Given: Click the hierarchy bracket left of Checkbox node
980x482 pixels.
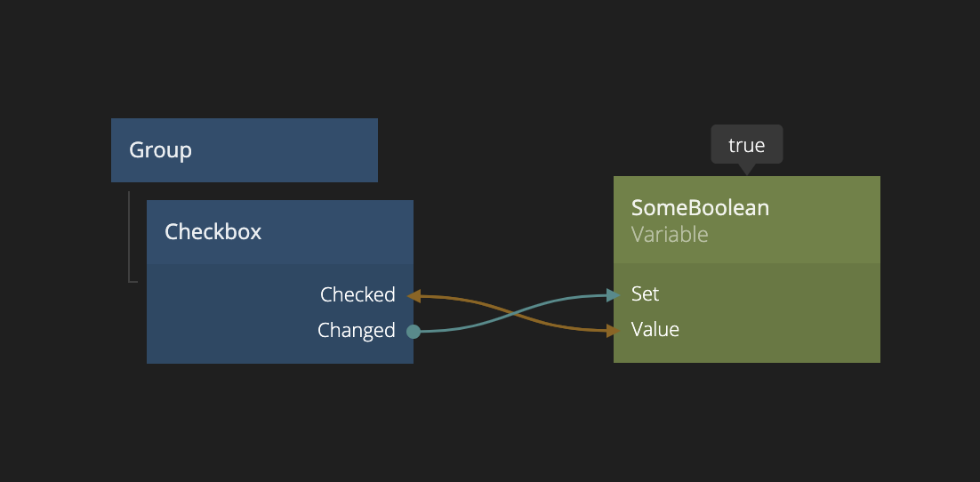Looking at the screenshot, I should click(x=130, y=237).
